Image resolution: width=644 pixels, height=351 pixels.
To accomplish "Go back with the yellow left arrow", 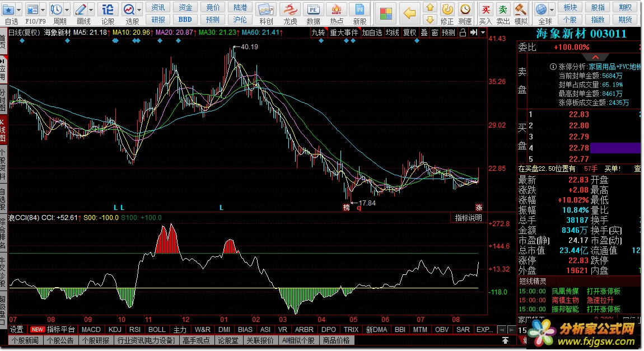I will (409, 13).
